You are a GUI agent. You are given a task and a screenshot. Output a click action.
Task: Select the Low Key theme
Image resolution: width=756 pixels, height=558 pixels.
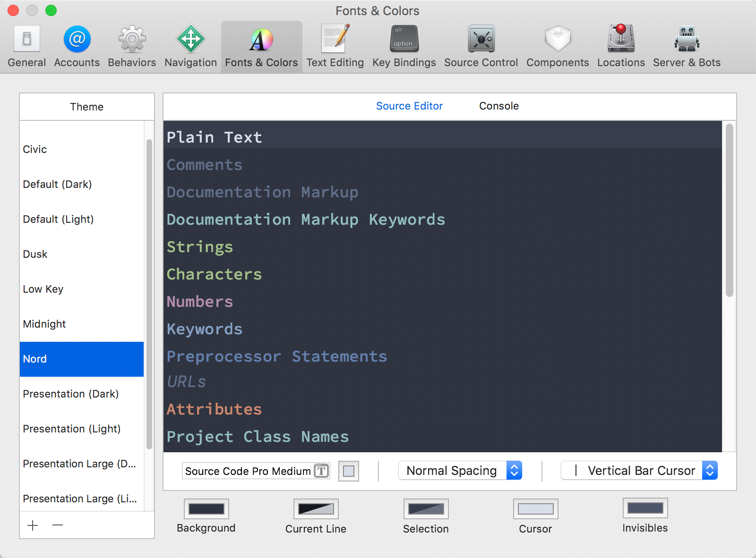tap(82, 289)
